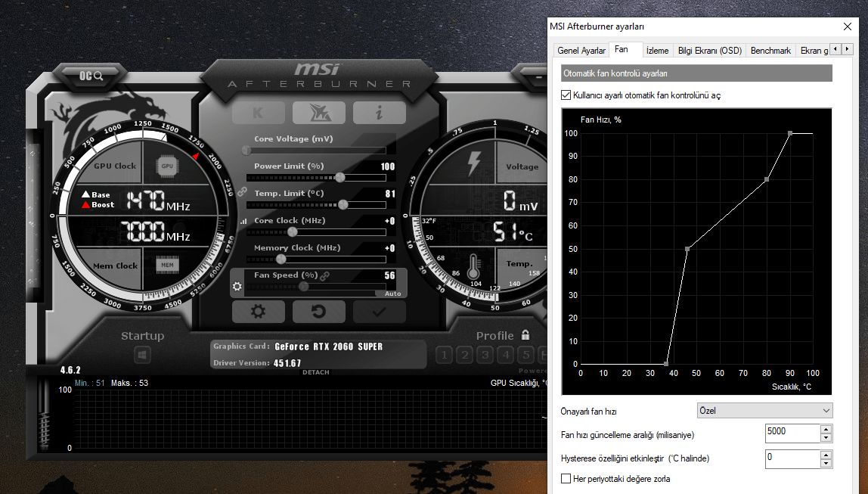This screenshot has height=494, width=868.
Task: Click the MEM chip icon in gauge
Action: [x=167, y=266]
